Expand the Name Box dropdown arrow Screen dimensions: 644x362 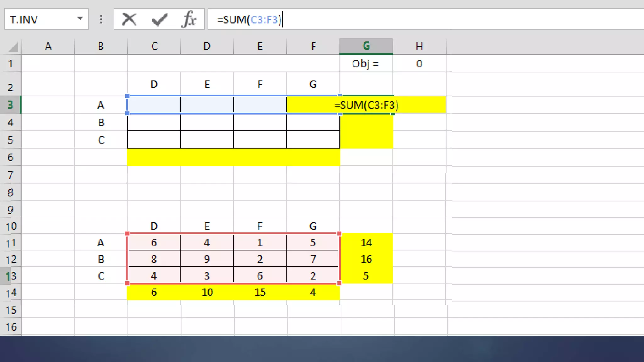(x=80, y=19)
